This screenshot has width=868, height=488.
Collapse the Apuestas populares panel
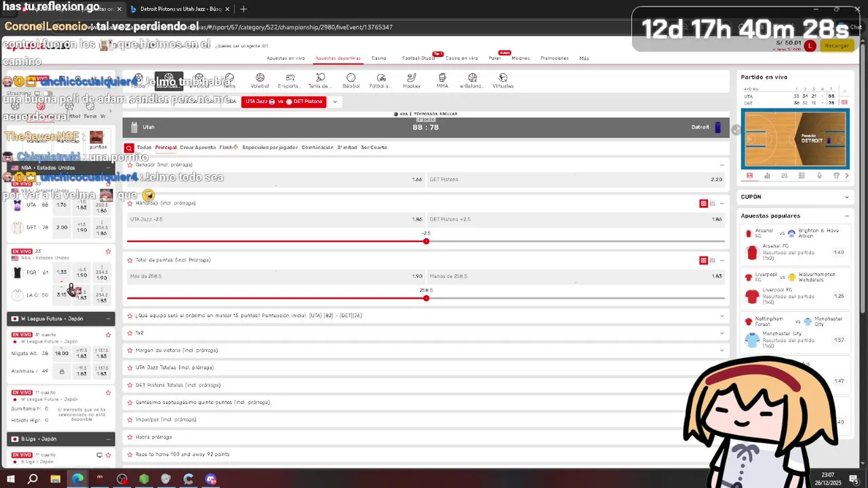pyautogui.click(x=846, y=216)
